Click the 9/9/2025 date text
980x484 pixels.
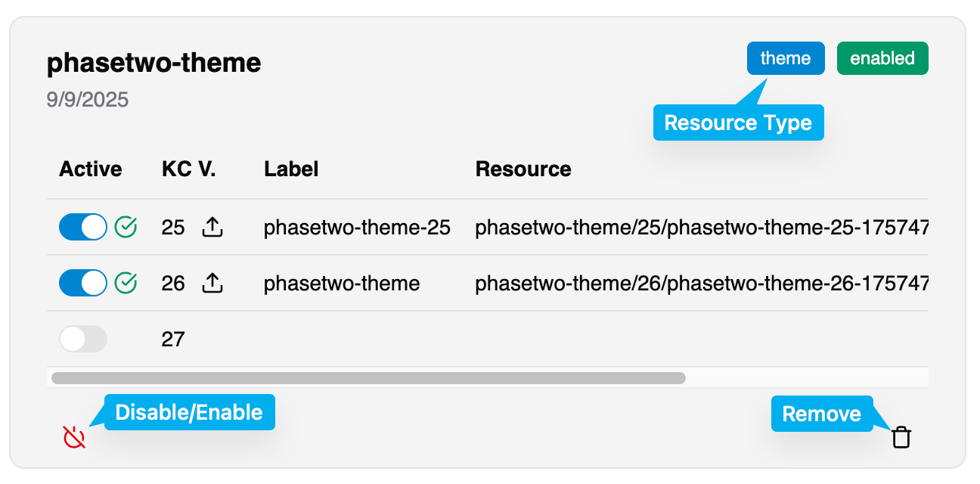[x=88, y=99]
